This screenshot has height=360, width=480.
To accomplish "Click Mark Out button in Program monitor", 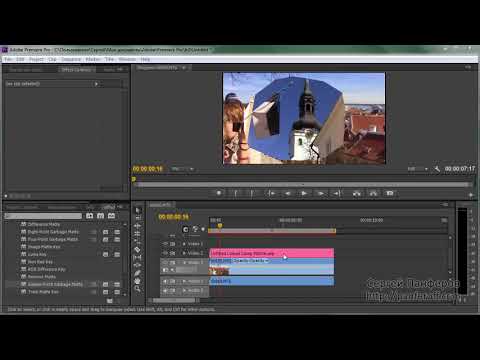I will pyautogui.click(x=252, y=193).
